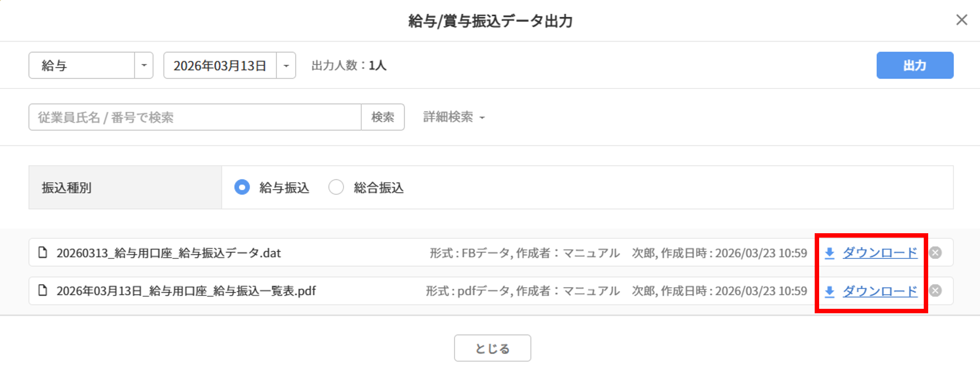
Task: Open the 給与 type dropdown
Action: 144,66
